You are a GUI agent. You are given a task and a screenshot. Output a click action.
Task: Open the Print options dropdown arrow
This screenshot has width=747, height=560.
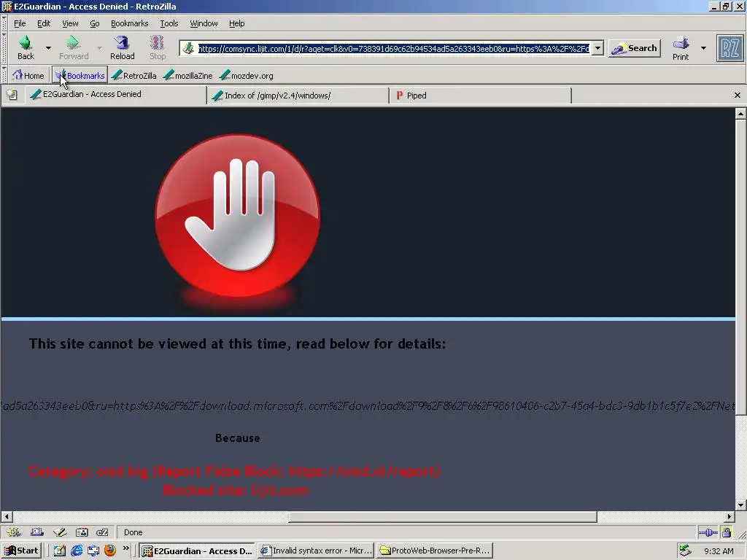pos(703,48)
